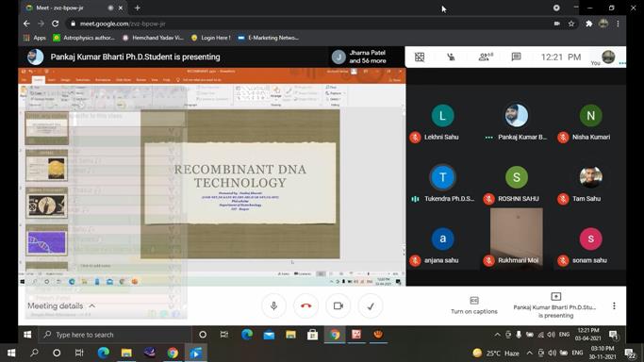
Task: Click the Recombinant DNA Technology slide
Action: 239,184
